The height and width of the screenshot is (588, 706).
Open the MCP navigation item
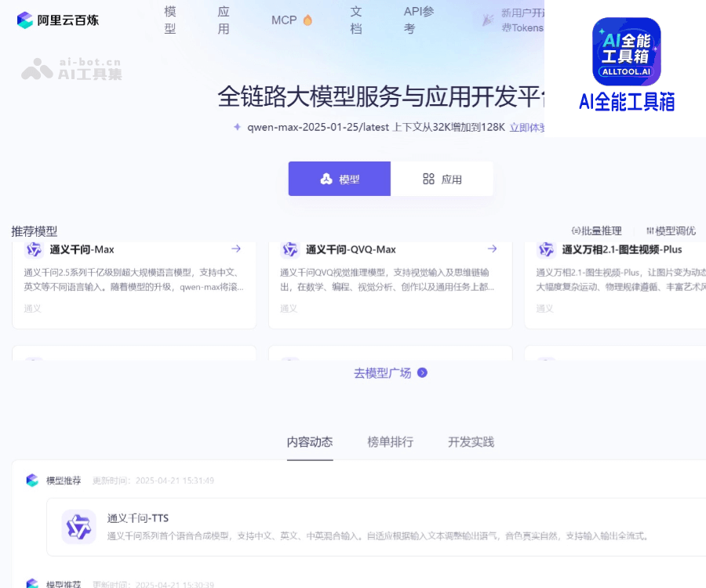pos(284,20)
